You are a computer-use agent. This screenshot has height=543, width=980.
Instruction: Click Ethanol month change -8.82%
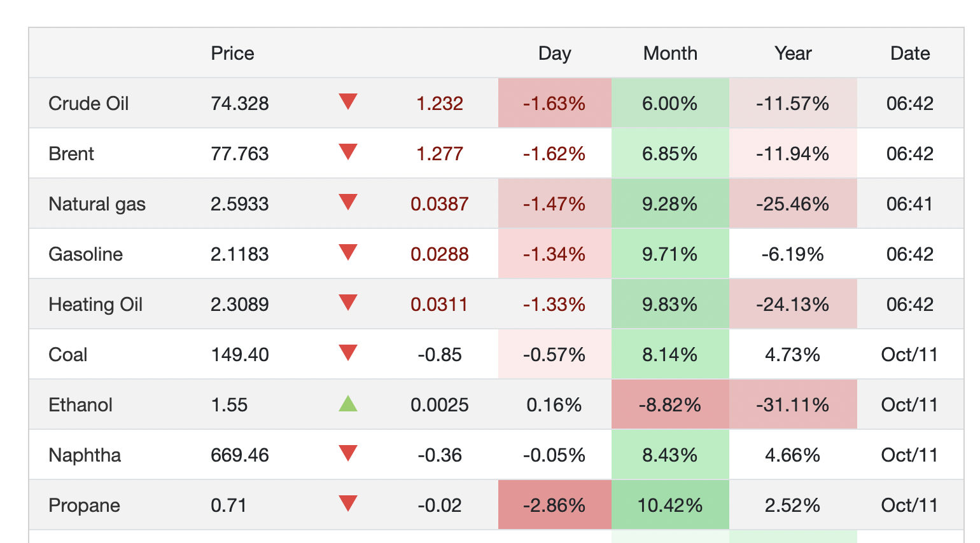click(670, 404)
